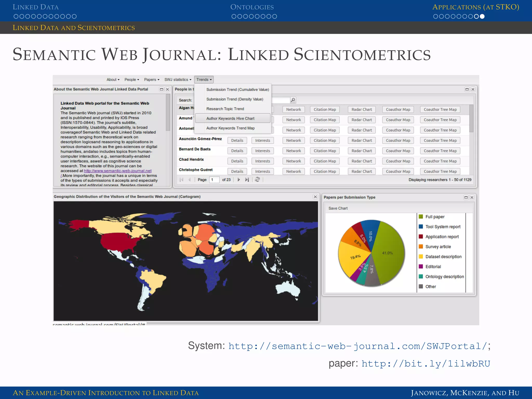Jump to last page of researchers
The image size is (532, 399).
(x=247, y=179)
